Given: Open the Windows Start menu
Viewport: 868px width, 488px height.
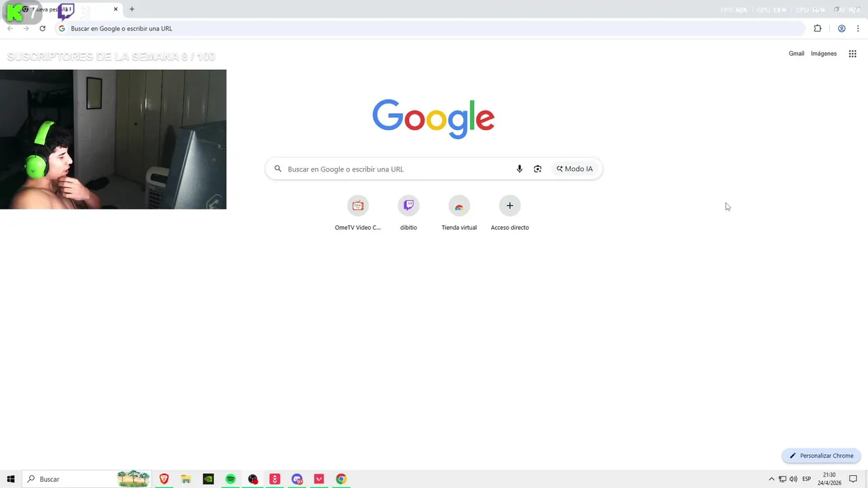Looking at the screenshot, I should [x=11, y=479].
